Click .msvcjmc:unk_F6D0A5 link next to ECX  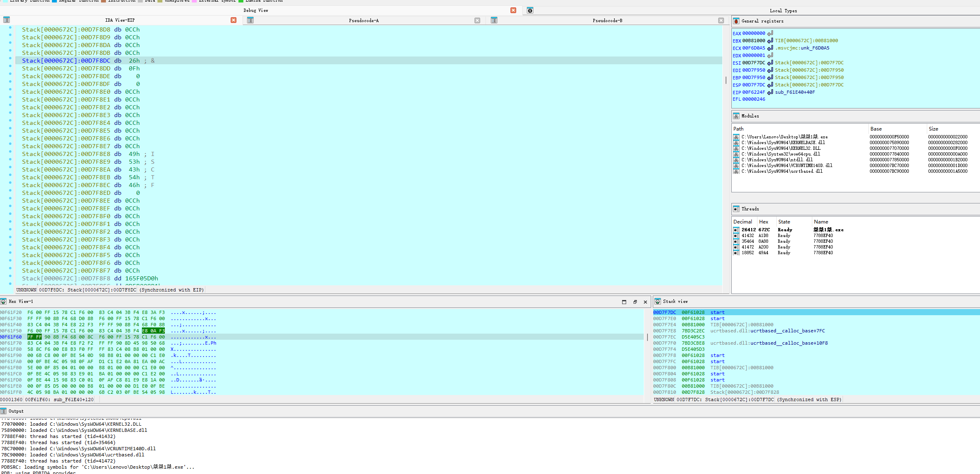point(802,48)
